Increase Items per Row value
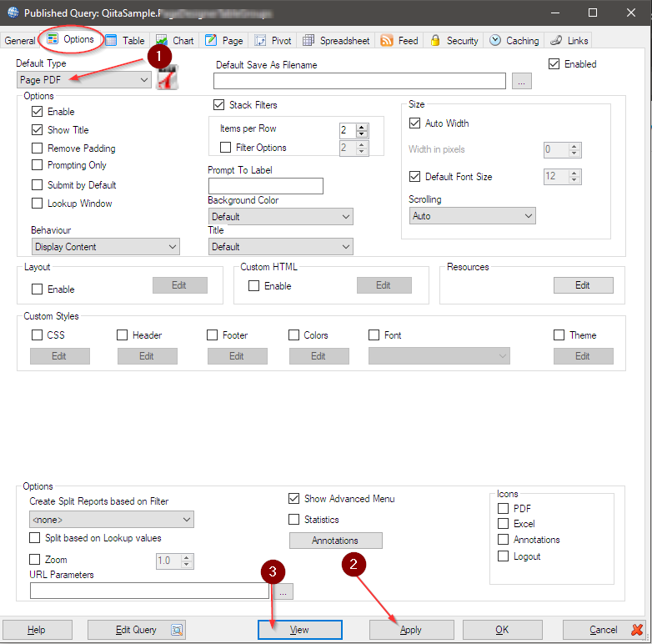Image resolution: width=652 pixels, height=644 pixels. (362, 128)
